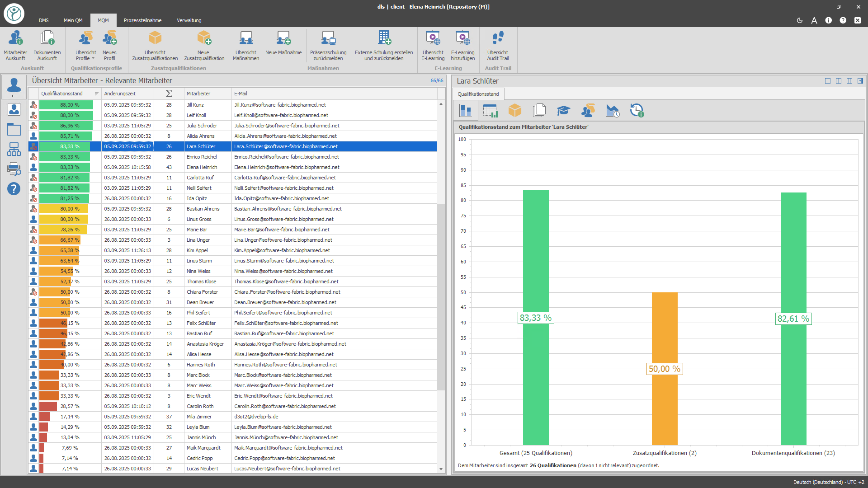This screenshot has height=488, width=868.
Task: Open the organization chart sidebar icon
Action: [x=14, y=149]
